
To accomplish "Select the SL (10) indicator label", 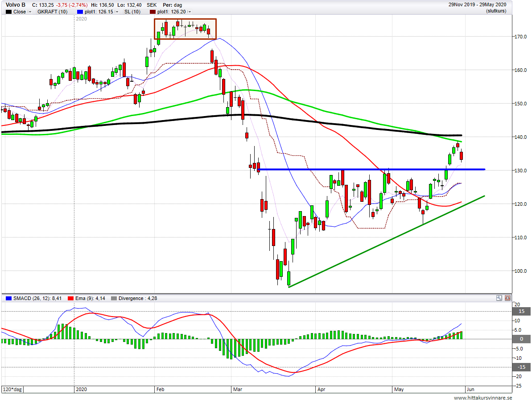I will pyautogui.click(x=132, y=12).
